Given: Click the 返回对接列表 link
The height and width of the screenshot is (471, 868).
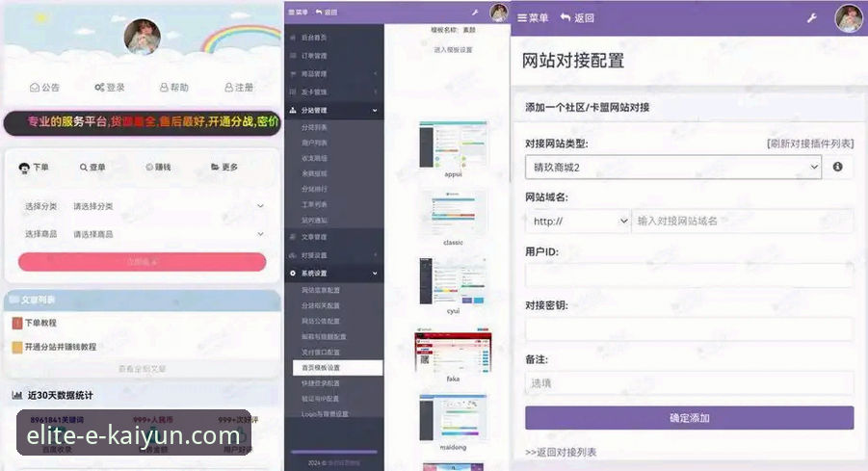Looking at the screenshot, I should (561, 452).
